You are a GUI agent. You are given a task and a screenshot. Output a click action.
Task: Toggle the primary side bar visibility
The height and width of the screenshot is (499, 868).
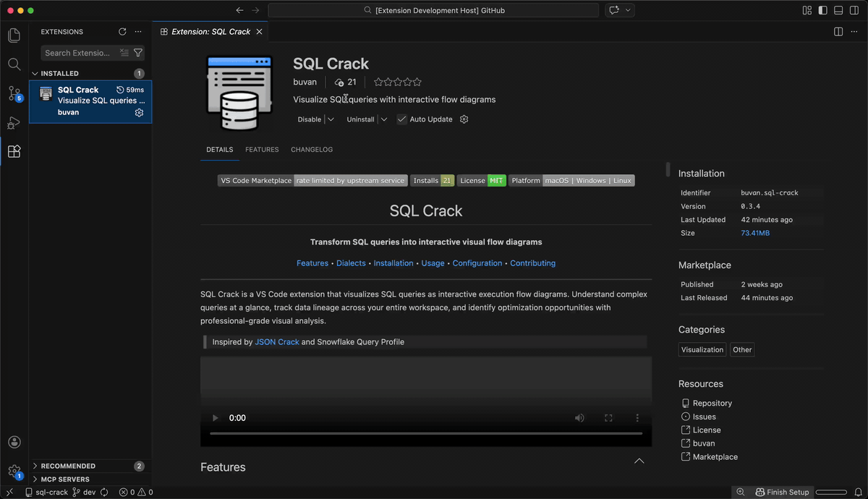point(823,10)
